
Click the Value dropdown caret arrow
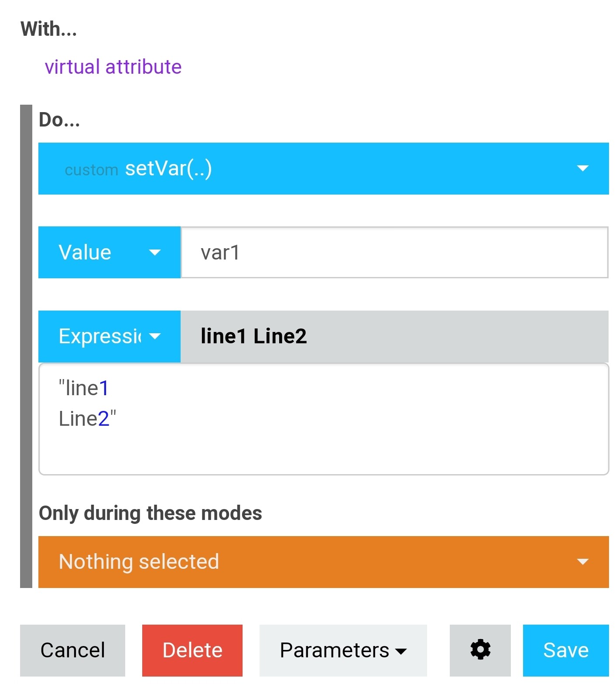tap(155, 252)
